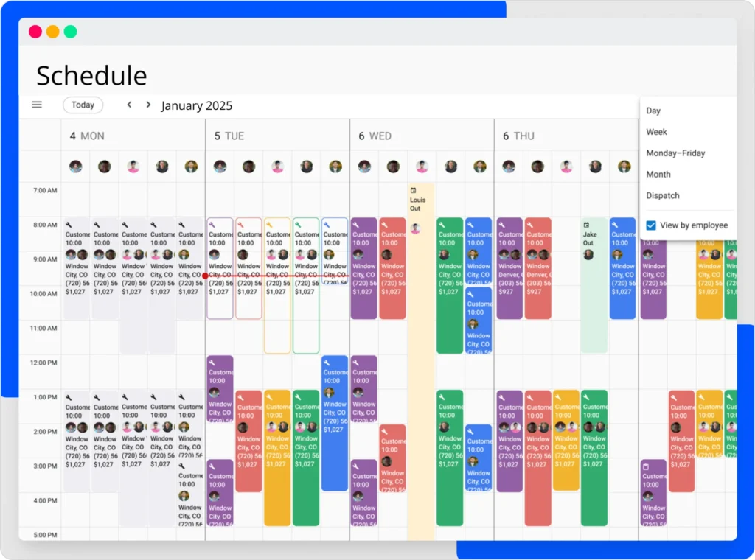
Task: Click wrench icon on Tuesday's purple job card
Action: click(x=212, y=226)
